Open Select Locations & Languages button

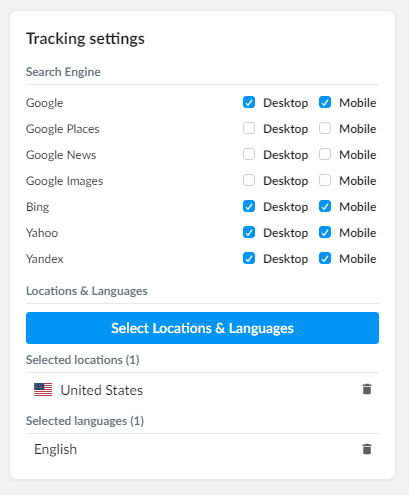[x=202, y=328]
